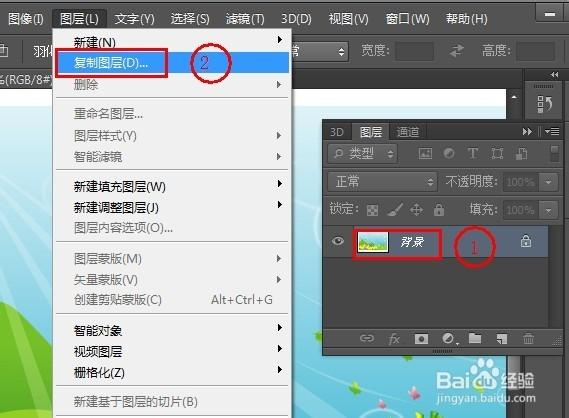Toggle visibility eye of 背景 layer

338,241
